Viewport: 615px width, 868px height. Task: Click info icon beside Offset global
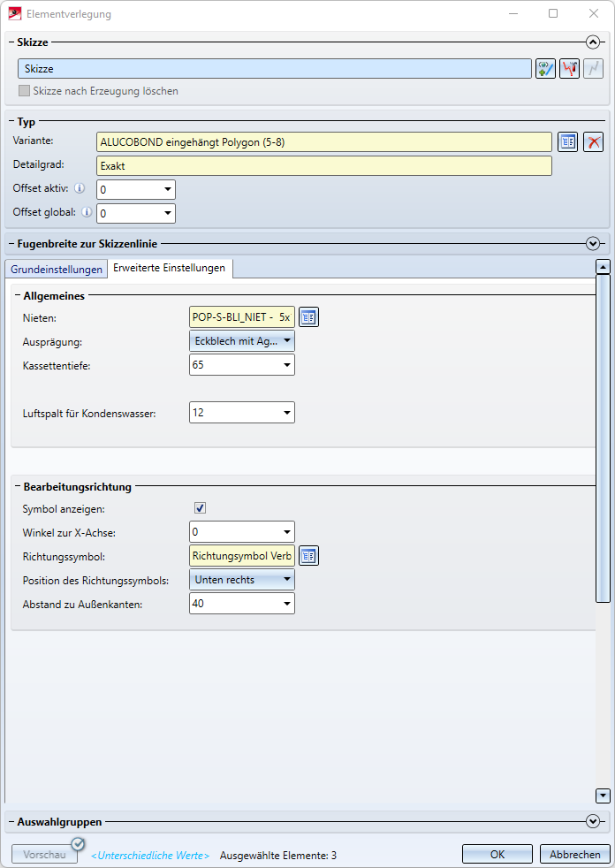[x=87, y=212]
